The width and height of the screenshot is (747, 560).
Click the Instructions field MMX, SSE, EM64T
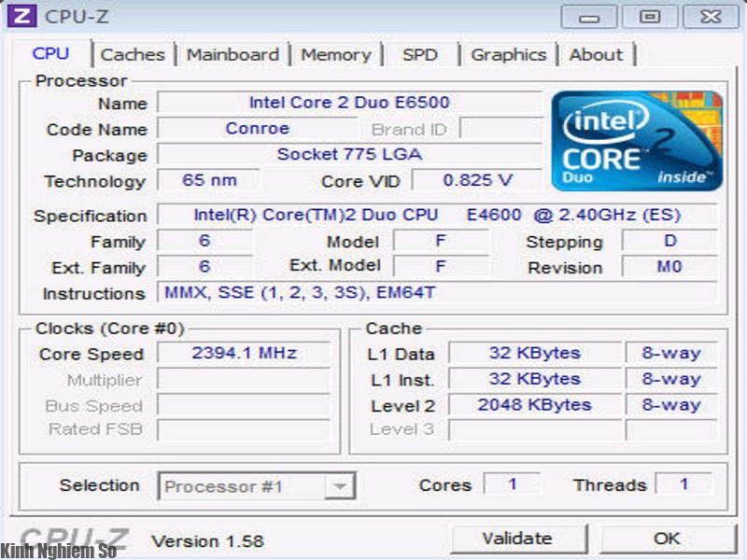point(437,292)
